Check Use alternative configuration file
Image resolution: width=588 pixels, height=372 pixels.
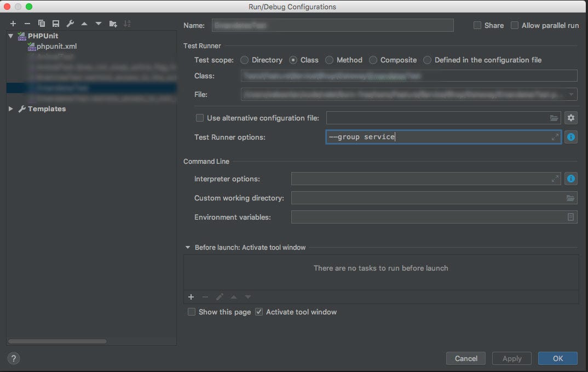(199, 118)
